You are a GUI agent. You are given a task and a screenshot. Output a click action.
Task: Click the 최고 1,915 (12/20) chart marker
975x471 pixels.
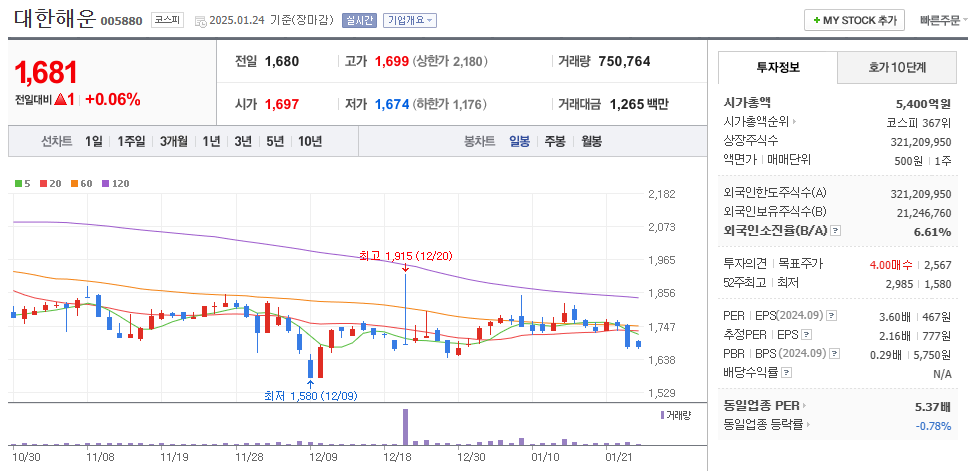(405, 256)
